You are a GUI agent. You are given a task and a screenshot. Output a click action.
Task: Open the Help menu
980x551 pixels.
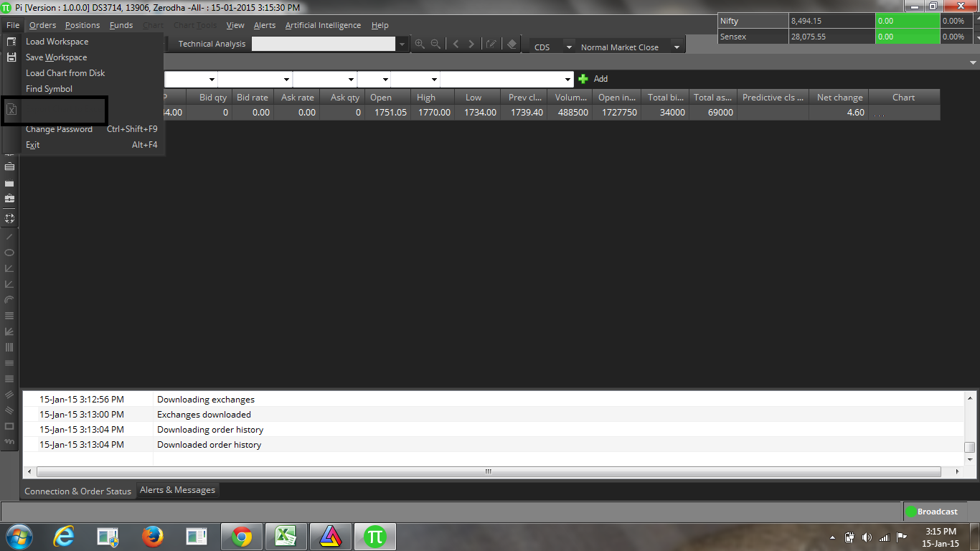pos(380,25)
